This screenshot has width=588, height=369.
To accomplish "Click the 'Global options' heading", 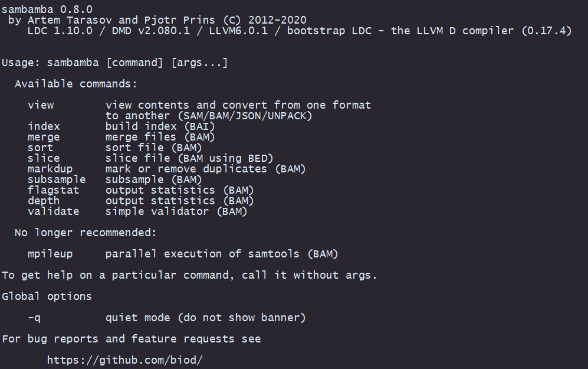I will pyautogui.click(x=47, y=296).
